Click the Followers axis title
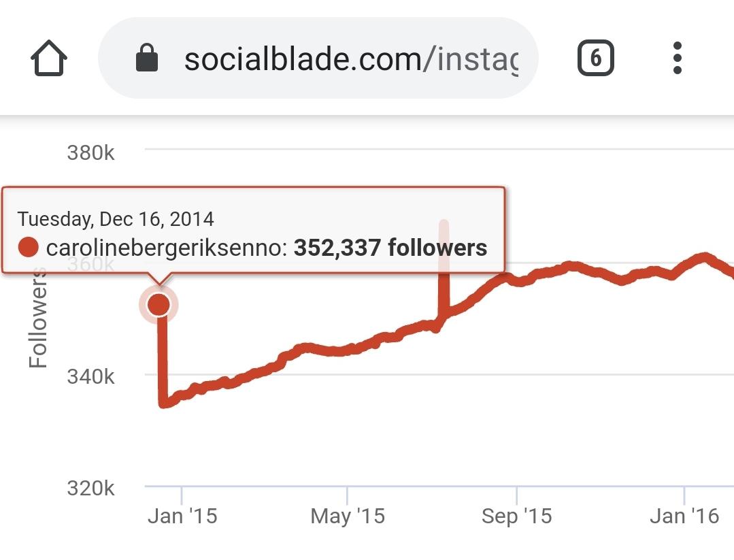 point(38,318)
